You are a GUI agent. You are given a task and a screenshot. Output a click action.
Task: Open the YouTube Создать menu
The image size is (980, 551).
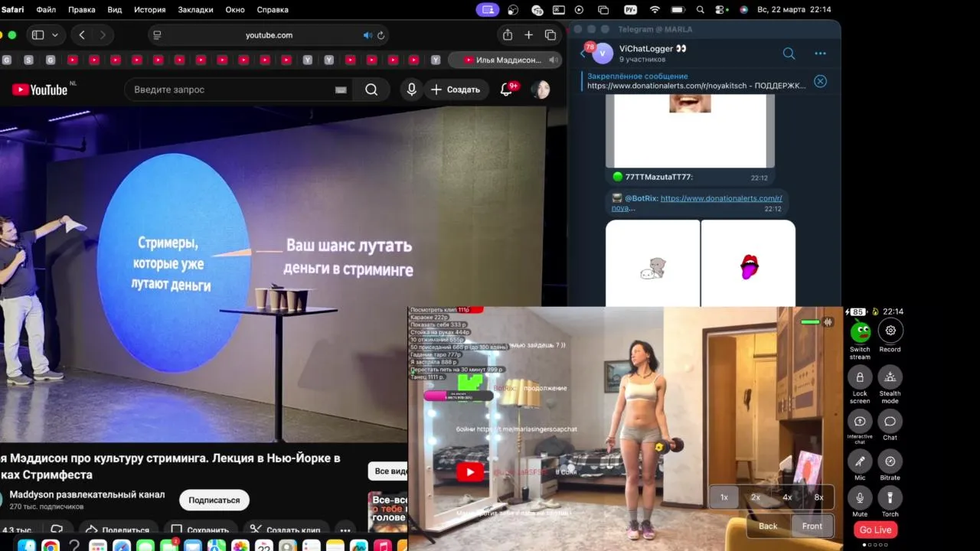[456, 90]
